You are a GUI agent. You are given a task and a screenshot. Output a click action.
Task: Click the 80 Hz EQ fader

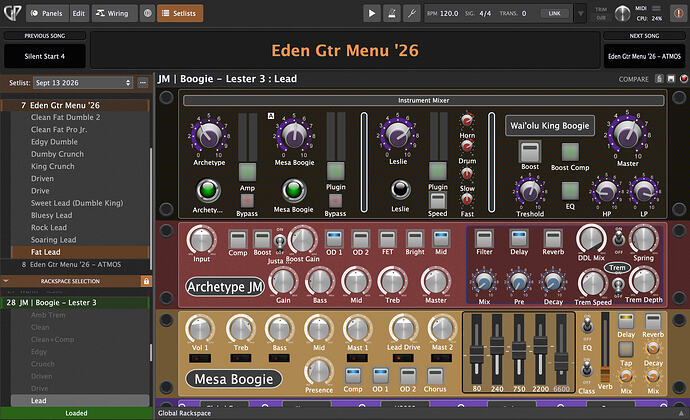(476, 352)
